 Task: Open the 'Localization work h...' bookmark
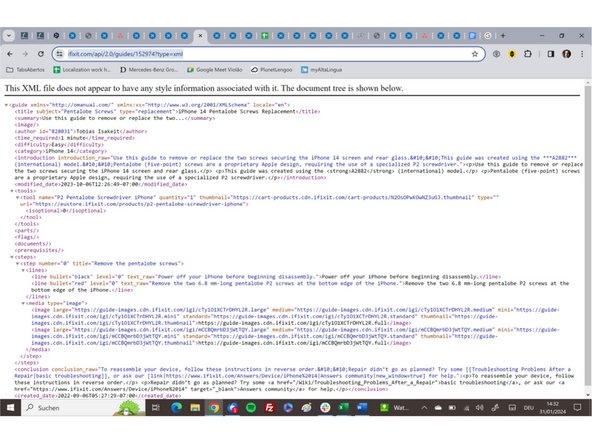point(82,70)
